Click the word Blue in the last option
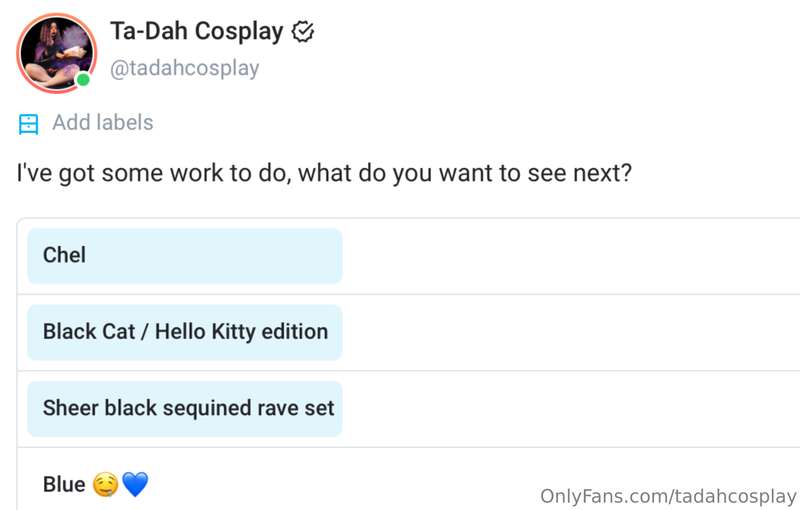Screen dimensions: 800x510 pos(64,484)
